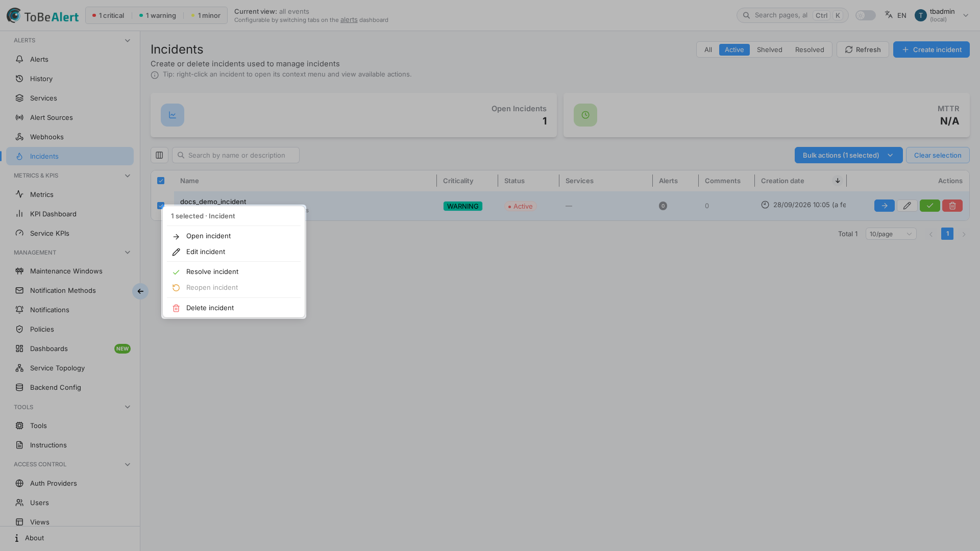Viewport: 980px width, 551px height.
Task: Click the red trash delete icon in row
Action: click(x=952, y=206)
